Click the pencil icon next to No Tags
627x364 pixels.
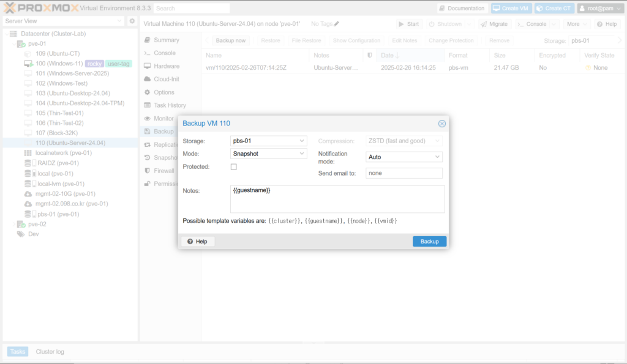336,24
